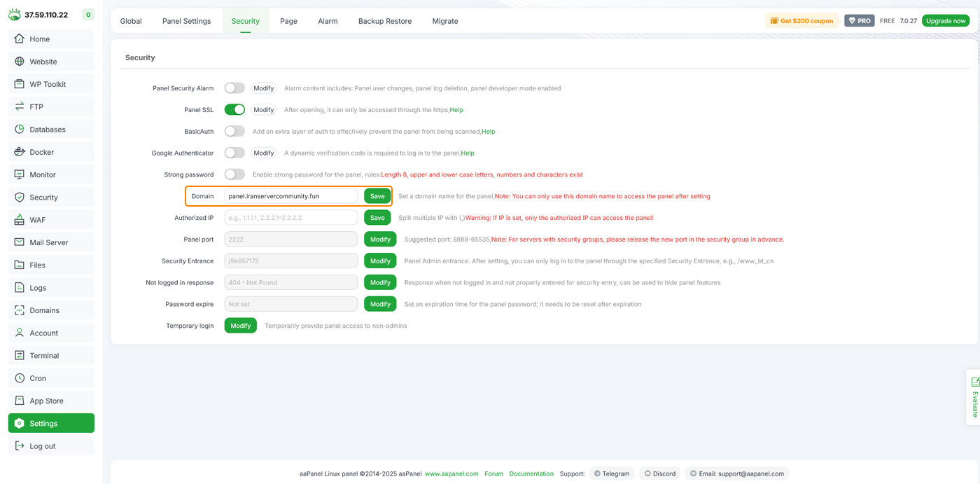Open the Monitor section
Viewport: 980px width, 484px height.
(x=42, y=174)
